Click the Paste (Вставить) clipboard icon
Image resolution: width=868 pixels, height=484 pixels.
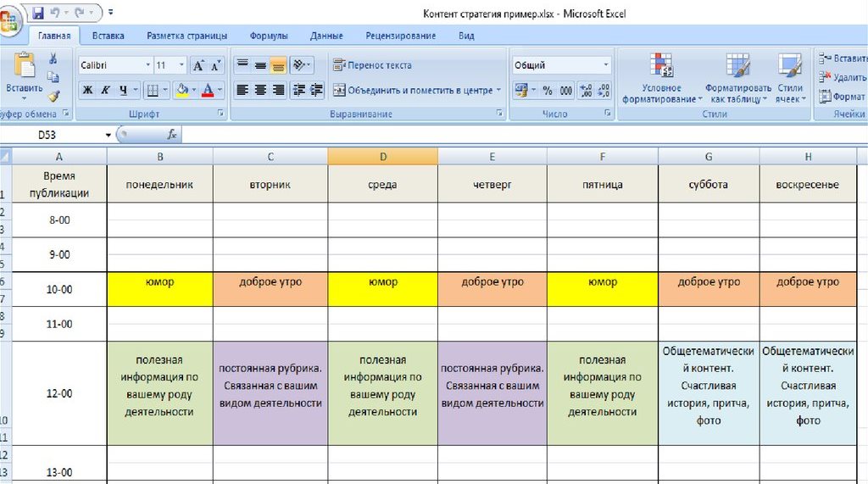25,65
